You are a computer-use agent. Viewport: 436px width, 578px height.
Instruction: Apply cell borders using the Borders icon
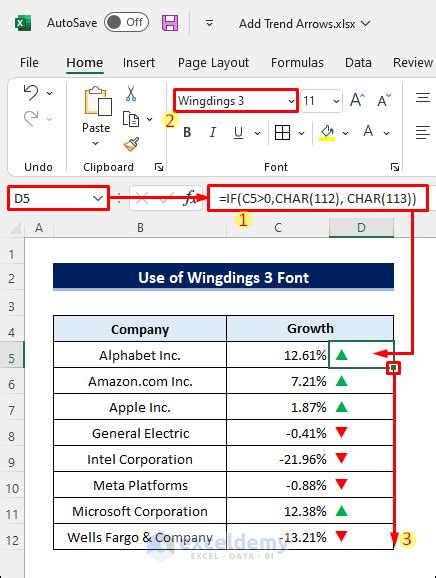(x=282, y=132)
